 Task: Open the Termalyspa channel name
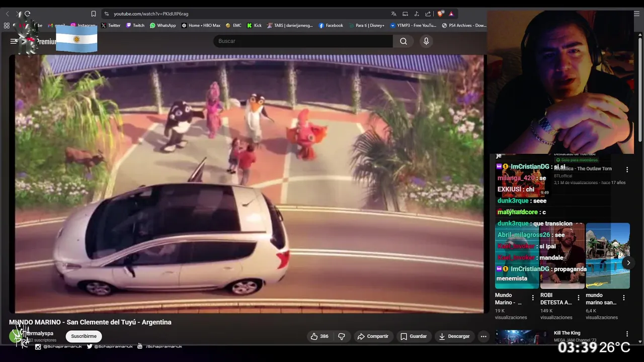coord(39,333)
